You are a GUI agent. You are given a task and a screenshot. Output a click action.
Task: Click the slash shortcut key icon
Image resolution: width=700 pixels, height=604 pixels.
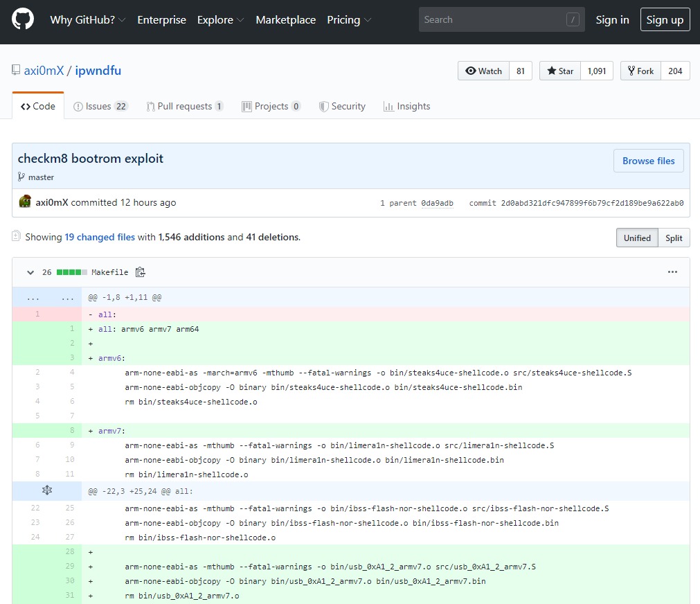(573, 19)
